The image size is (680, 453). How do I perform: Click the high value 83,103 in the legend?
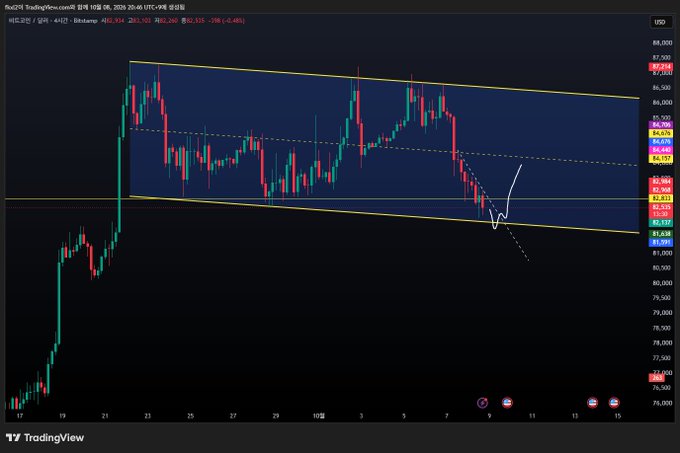[x=139, y=20]
